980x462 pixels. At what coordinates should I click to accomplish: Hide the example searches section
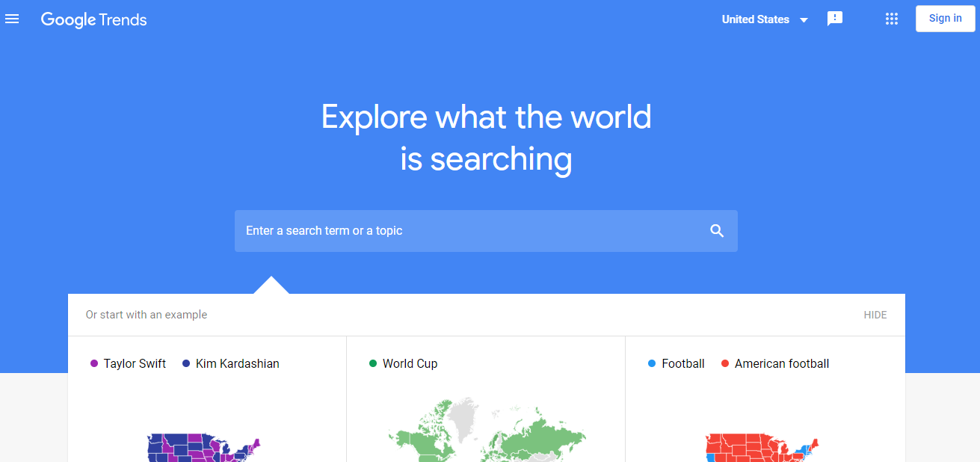(x=875, y=315)
